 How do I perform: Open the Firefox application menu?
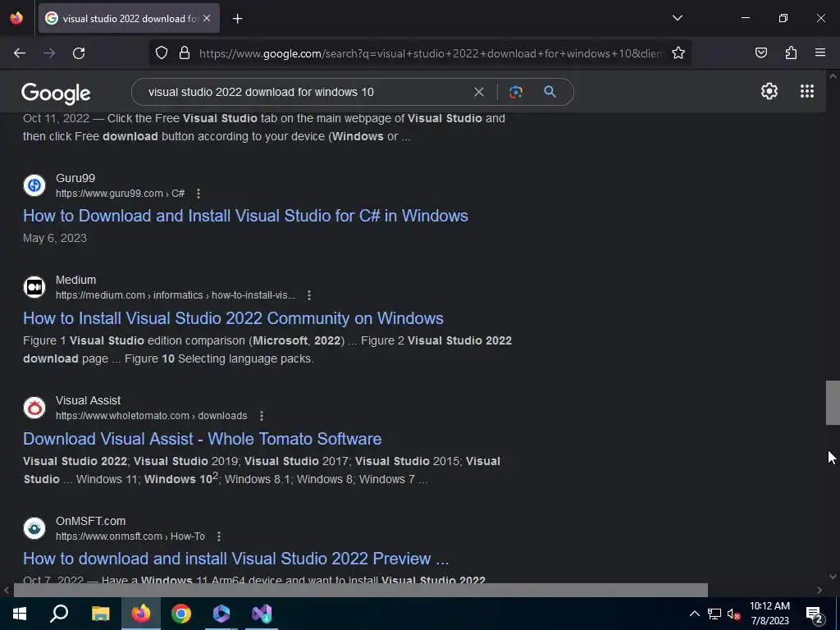820,52
